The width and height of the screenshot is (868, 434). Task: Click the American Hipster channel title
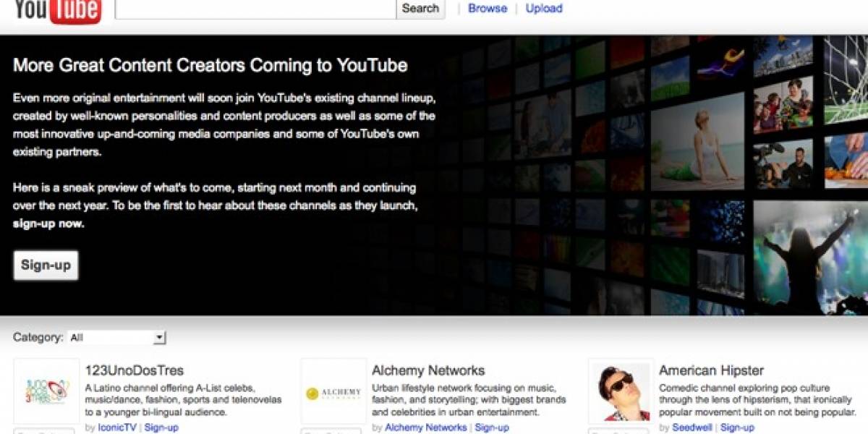[x=711, y=371]
